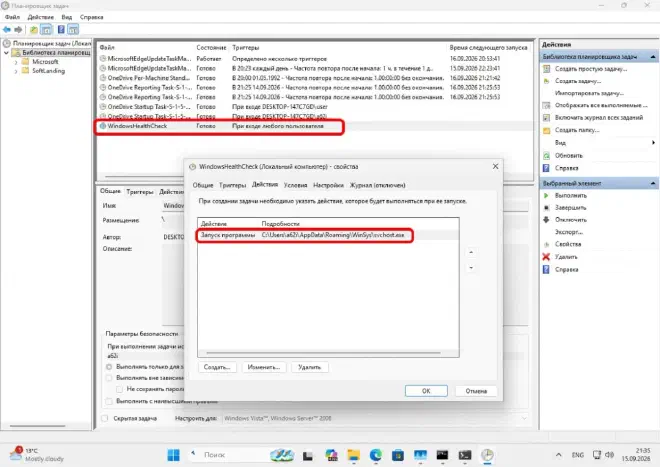The height and width of the screenshot is (467, 660).
Task: Click the Disable down-arrow icon
Action: (x=546, y=219)
